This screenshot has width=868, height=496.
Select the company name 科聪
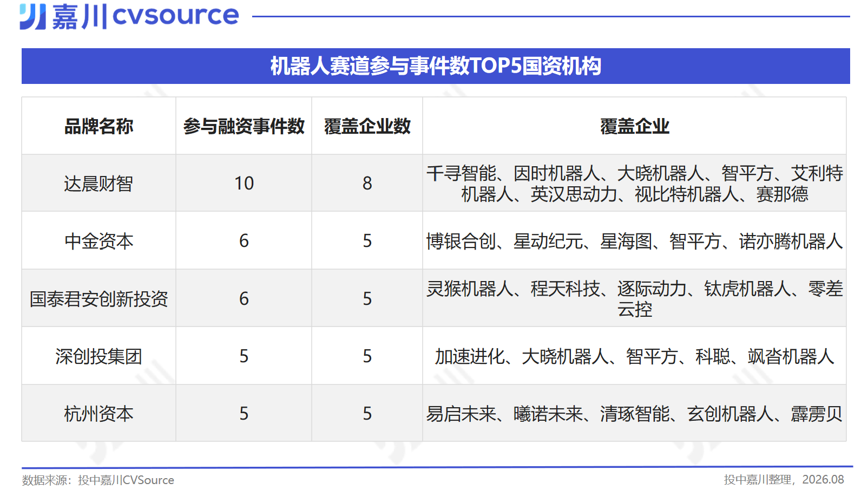click(x=713, y=356)
